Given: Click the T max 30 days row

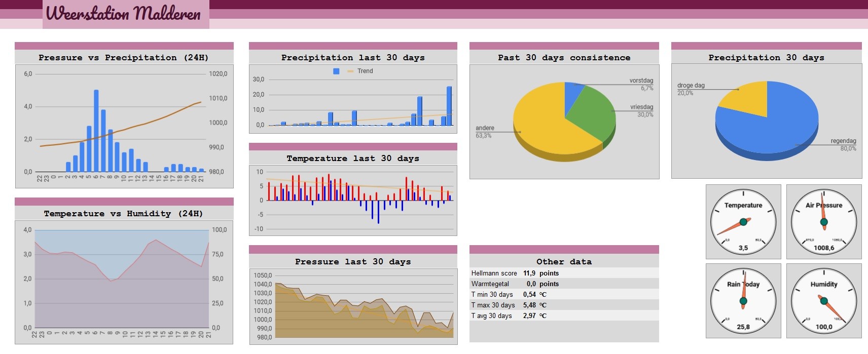Looking at the screenshot, I should [564, 305].
